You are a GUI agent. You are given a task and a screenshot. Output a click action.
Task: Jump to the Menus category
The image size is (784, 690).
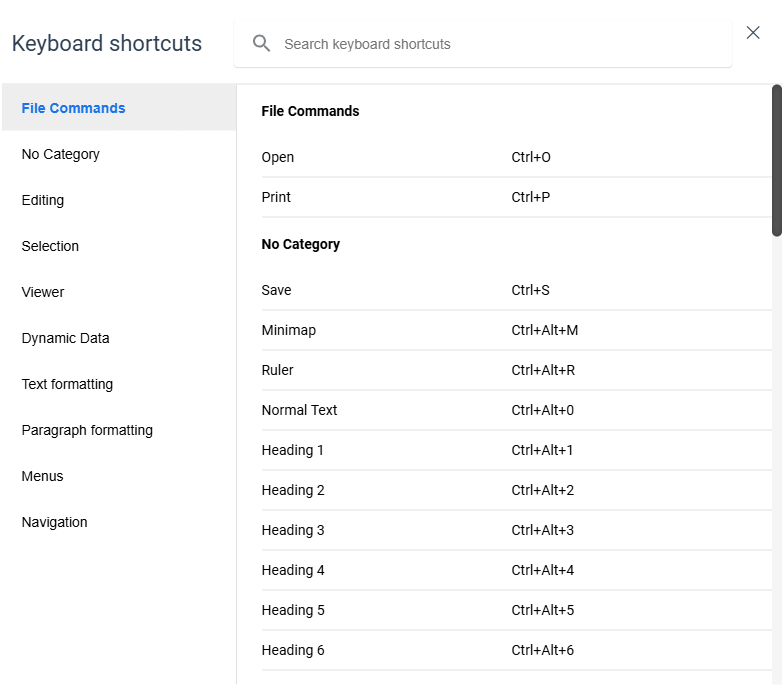[x=119, y=476]
